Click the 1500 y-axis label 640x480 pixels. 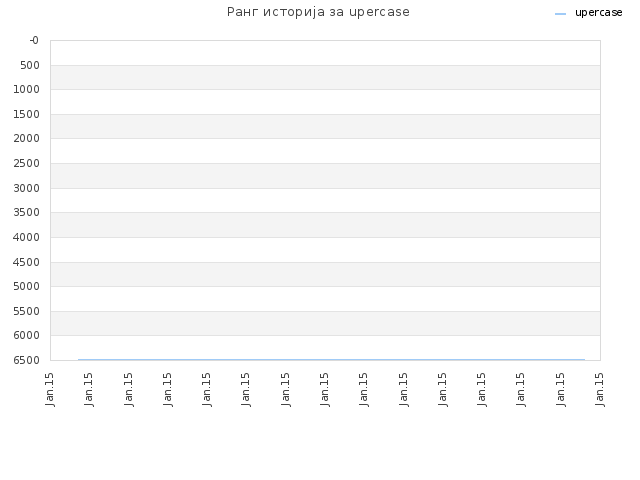(x=26, y=114)
